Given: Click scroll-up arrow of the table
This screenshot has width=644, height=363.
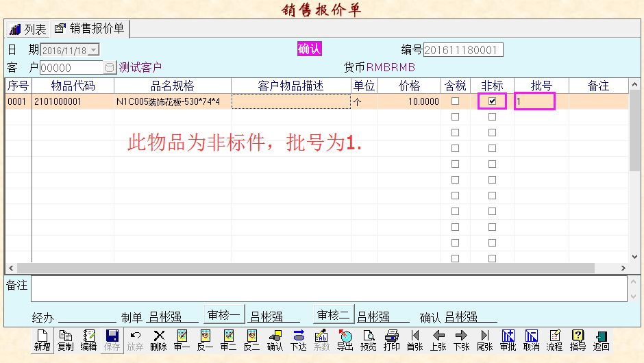Looking at the screenshot, I should point(634,85).
